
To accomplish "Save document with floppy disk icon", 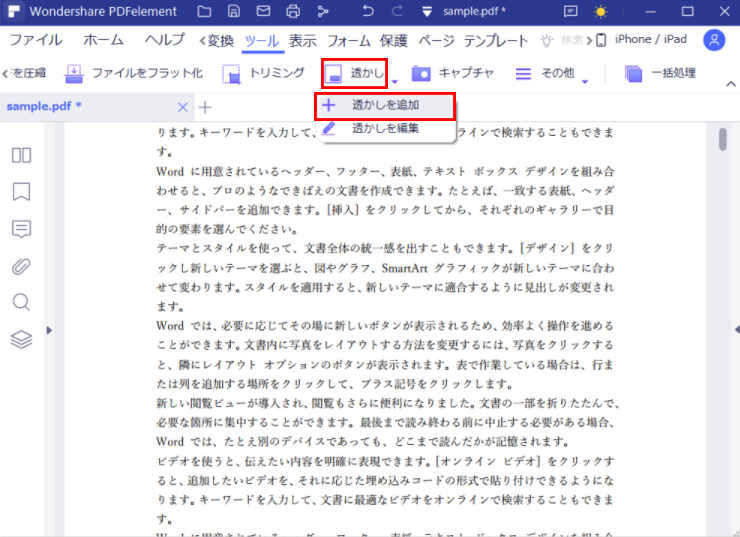I will pos(234,11).
